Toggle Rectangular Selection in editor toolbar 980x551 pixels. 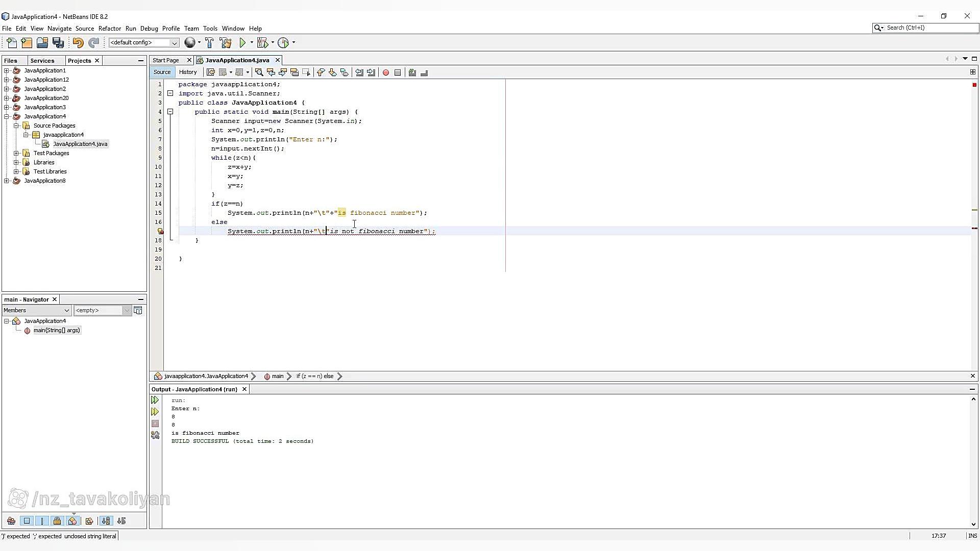(306, 72)
